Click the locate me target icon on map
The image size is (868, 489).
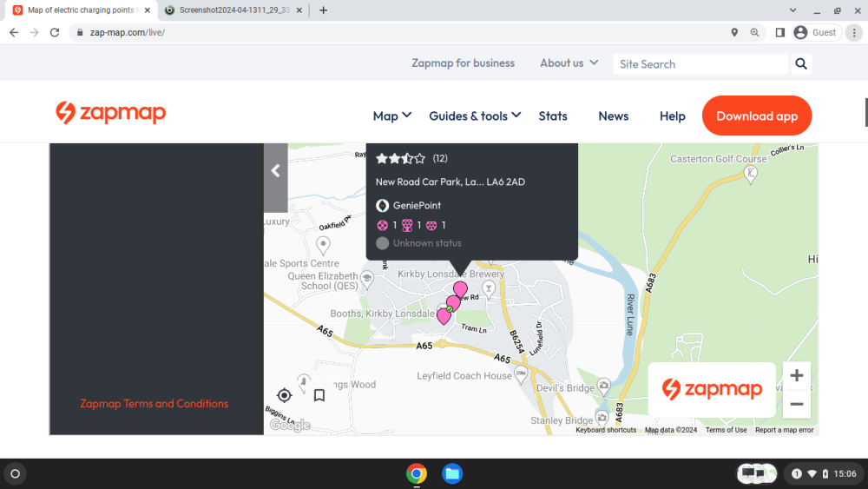click(284, 395)
